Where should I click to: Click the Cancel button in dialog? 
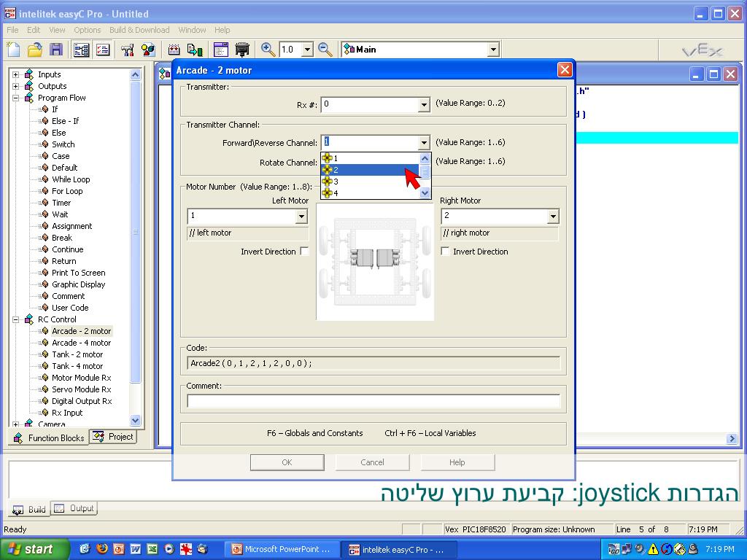coord(372,462)
